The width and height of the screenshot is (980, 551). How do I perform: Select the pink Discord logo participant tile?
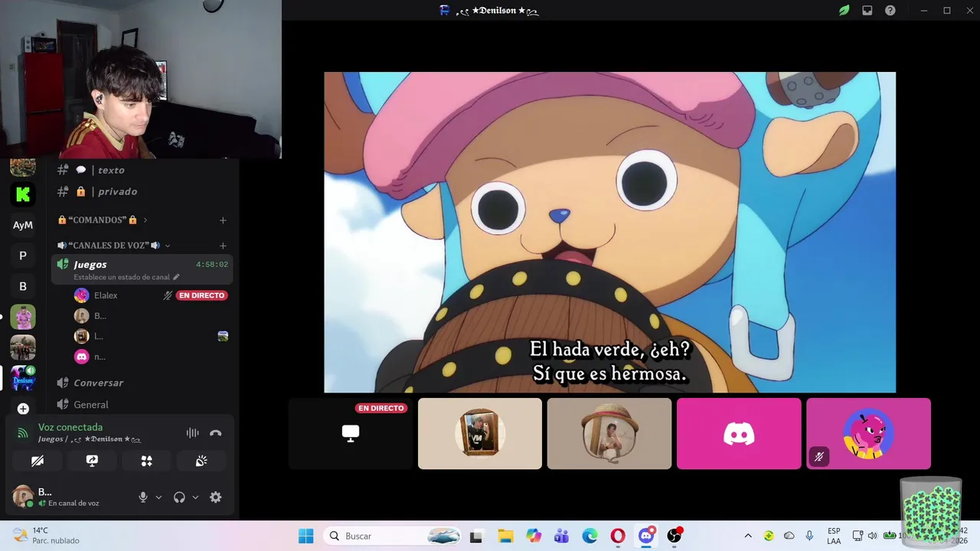coord(739,433)
